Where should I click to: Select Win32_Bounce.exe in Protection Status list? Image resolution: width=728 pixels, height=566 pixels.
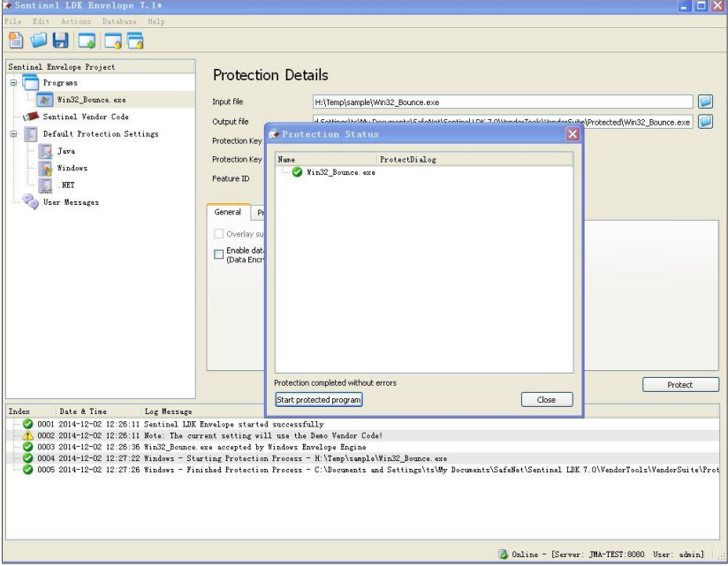pos(340,172)
